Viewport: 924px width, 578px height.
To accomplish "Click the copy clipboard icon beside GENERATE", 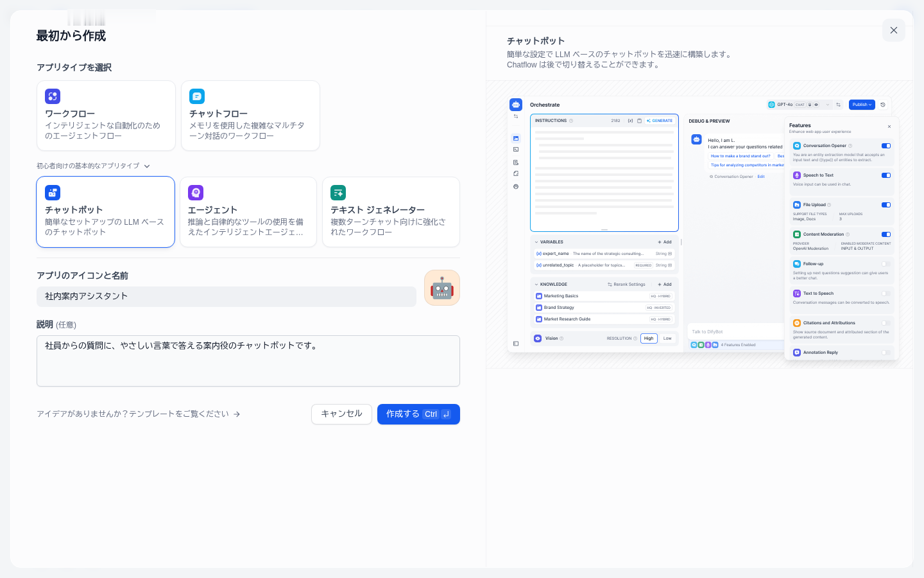I will click(639, 121).
